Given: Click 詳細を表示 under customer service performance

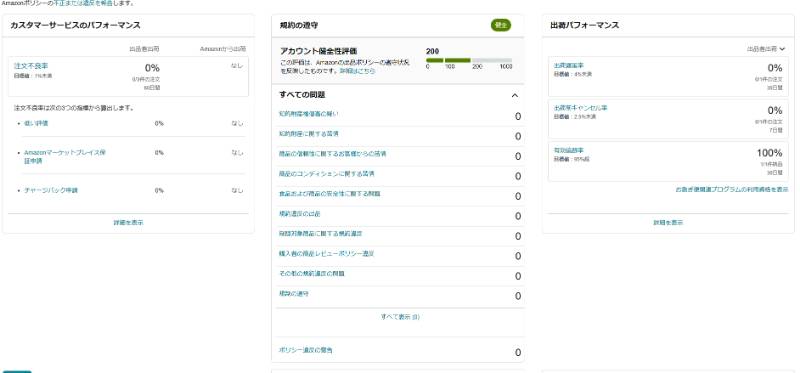Looking at the screenshot, I should (128, 223).
